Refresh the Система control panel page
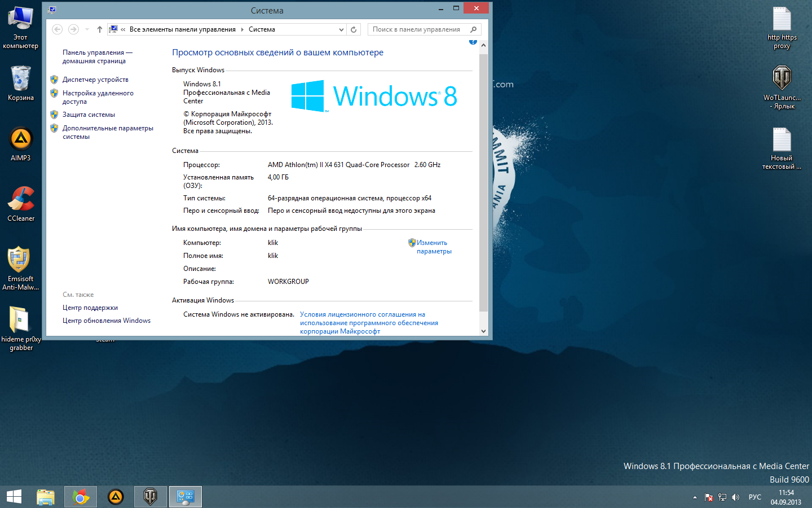Screen dimensions: 812x508 [354, 29]
